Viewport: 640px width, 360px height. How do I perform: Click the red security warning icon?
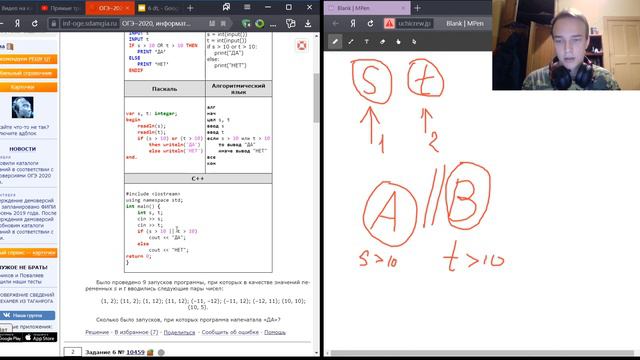click(x=389, y=24)
